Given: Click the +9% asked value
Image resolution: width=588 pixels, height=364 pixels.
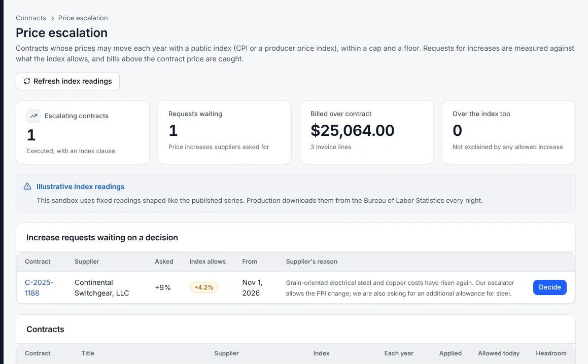Looking at the screenshot, I should (x=163, y=287).
